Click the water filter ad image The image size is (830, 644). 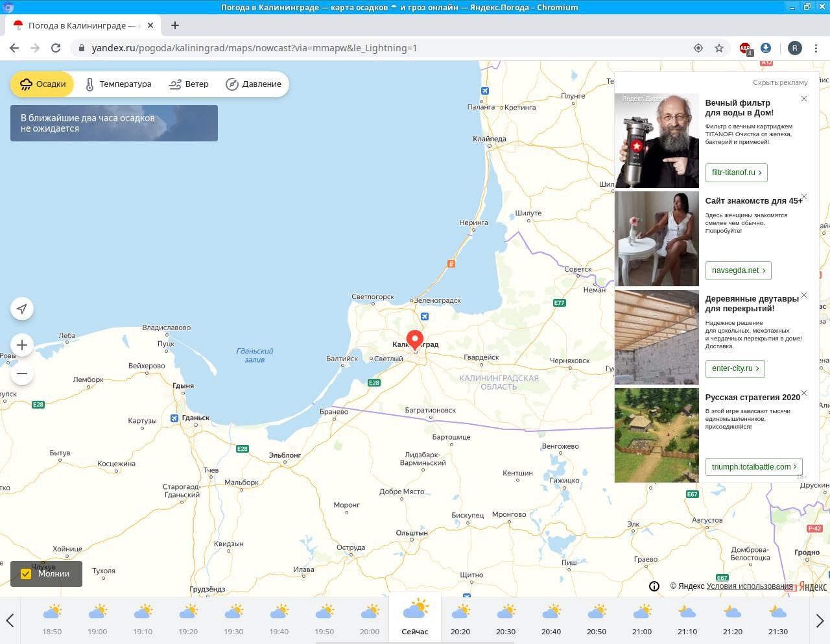pyautogui.click(x=657, y=141)
